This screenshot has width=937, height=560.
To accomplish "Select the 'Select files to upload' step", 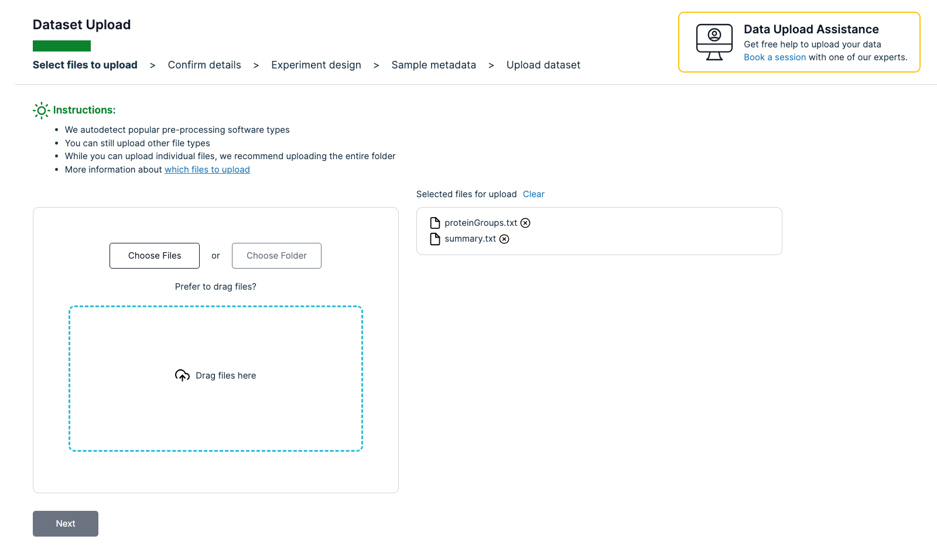I will point(85,65).
